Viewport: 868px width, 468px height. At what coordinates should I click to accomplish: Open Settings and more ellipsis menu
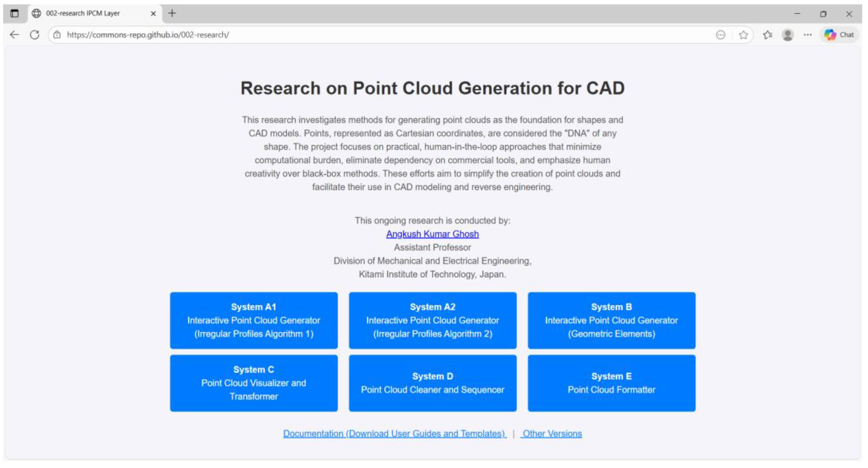pos(807,35)
